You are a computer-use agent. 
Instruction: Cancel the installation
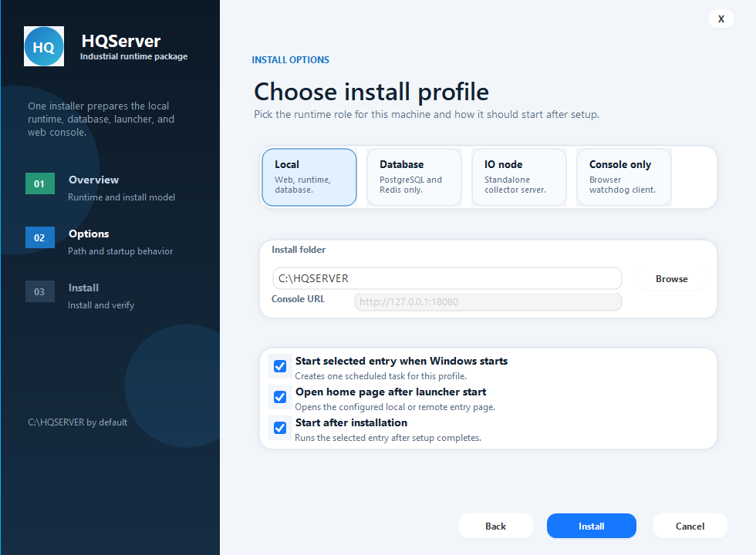pyautogui.click(x=690, y=526)
